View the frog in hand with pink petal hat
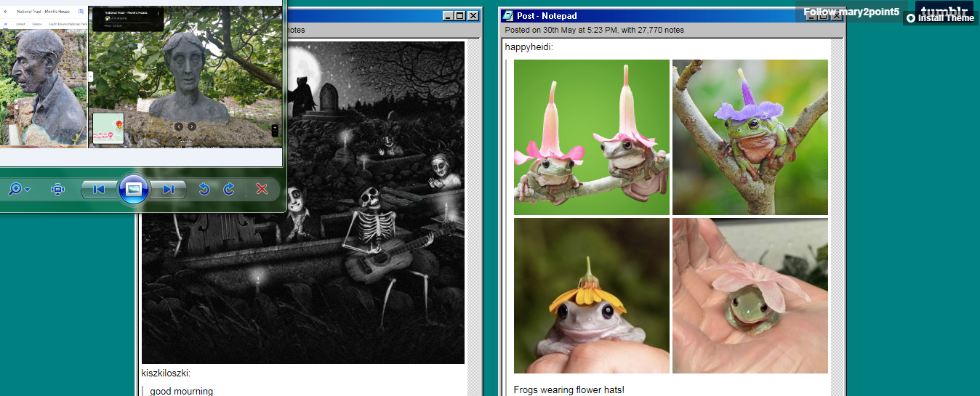The image size is (980, 396). tap(750, 296)
